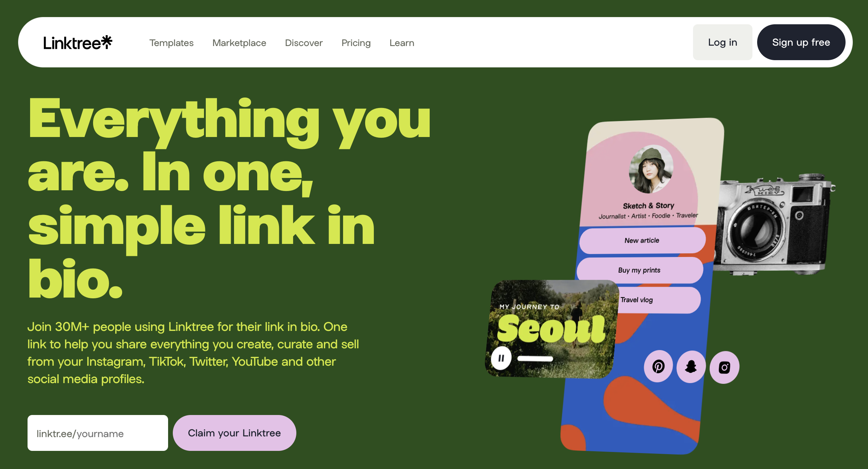Open the Pricing page
868x469 pixels.
tap(356, 43)
